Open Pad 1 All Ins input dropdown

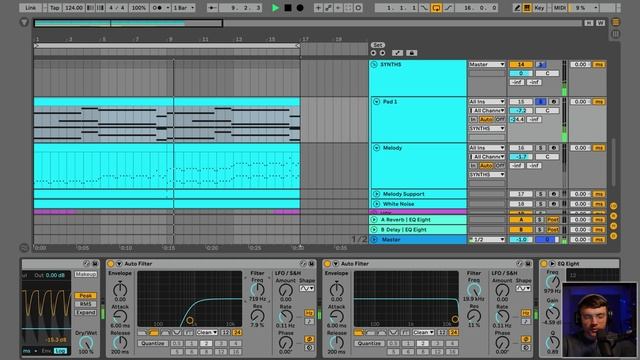coord(487,102)
